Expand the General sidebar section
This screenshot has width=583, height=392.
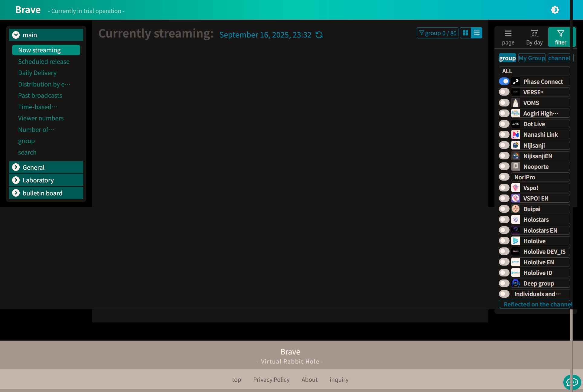(46, 167)
